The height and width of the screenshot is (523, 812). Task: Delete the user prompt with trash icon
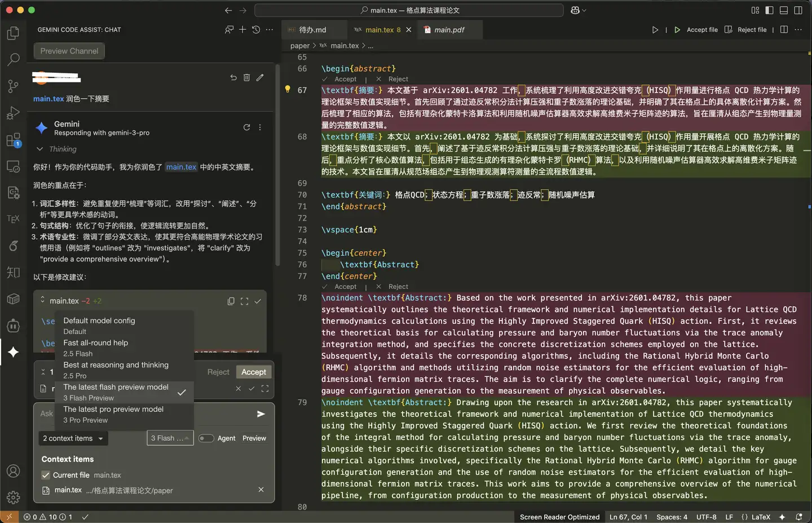coord(246,78)
